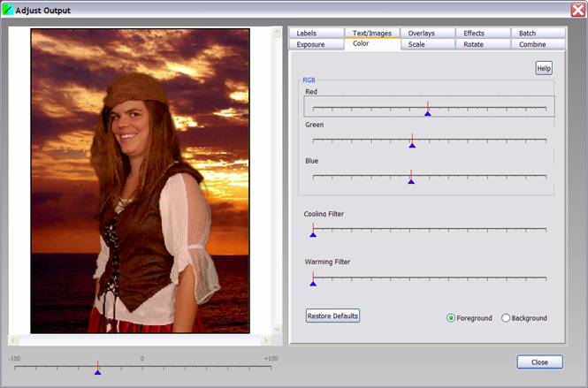588x388 pixels.
Task: Select the Foreground radio option
Action: (x=470, y=318)
